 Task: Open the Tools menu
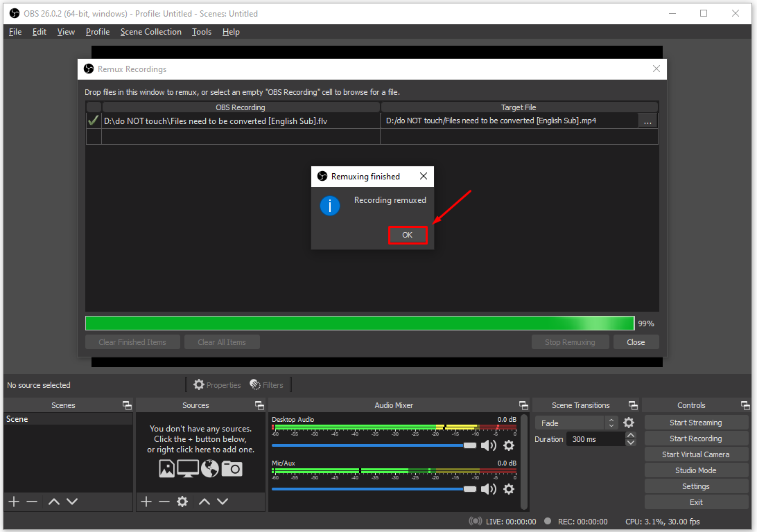coord(201,32)
